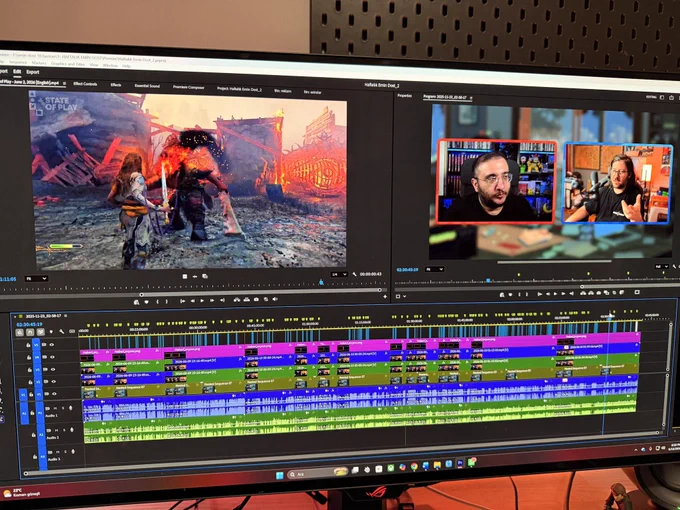680x510 pixels.
Task: Switch to Effects tab
Action: point(116,85)
